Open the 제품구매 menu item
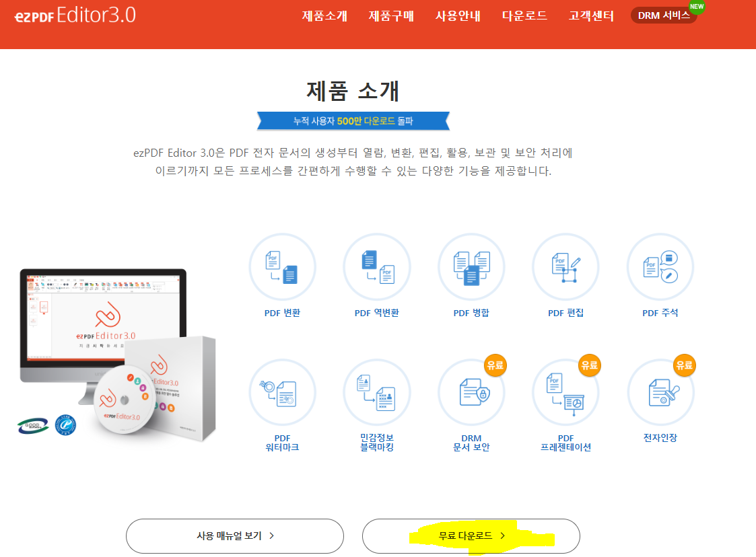 (x=390, y=16)
